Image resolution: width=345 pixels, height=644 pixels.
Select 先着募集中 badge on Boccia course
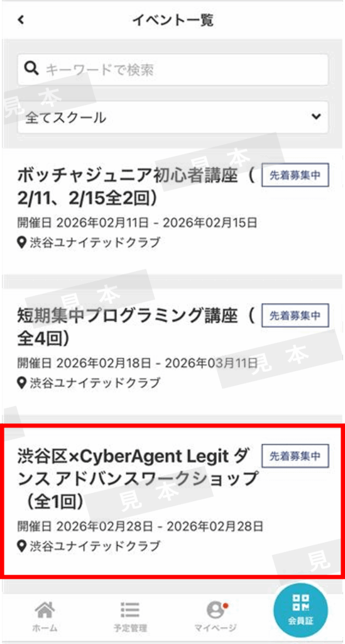295,175
